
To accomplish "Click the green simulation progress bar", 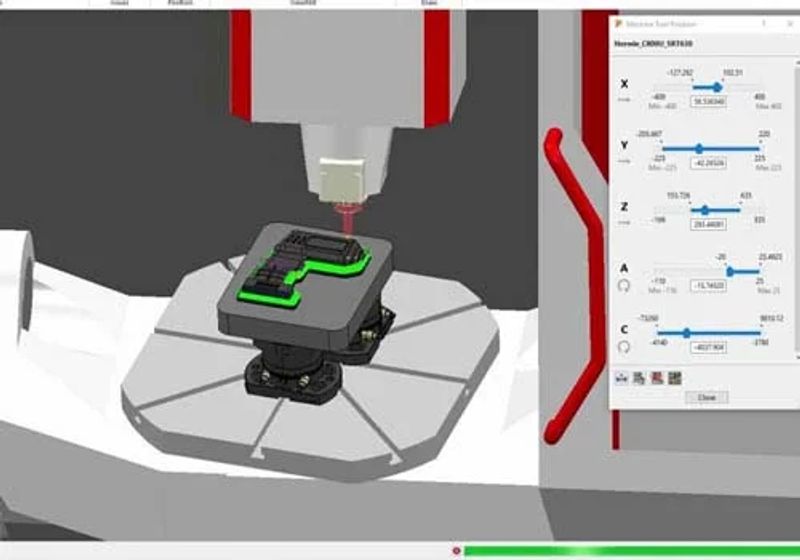I will point(632,551).
